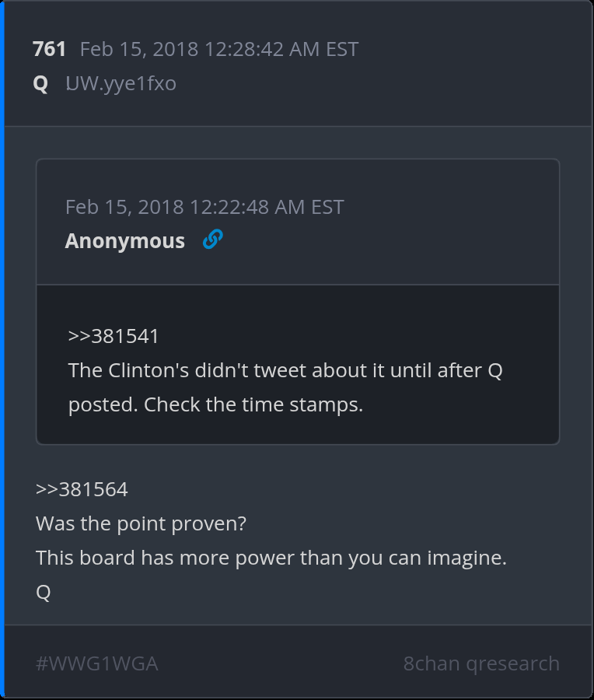The height and width of the screenshot is (700, 594).
Task: Follow the >>381564 reply reference
Action: (82, 489)
